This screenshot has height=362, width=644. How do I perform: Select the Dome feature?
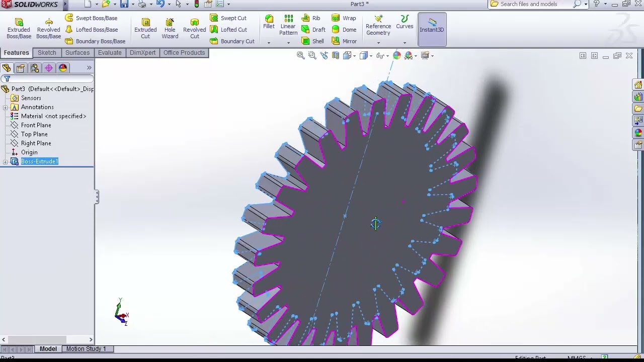point(344,30)
